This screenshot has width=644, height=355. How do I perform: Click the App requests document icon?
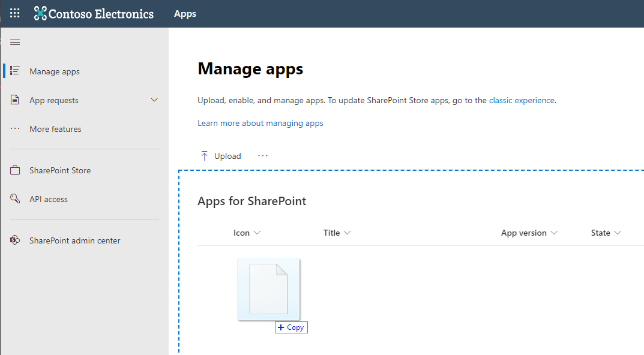coord(15,100)
